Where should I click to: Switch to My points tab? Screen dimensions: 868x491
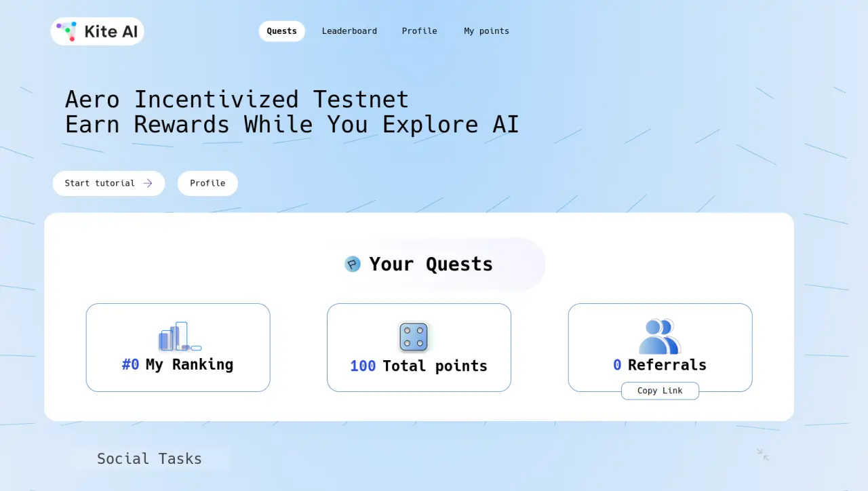coord(486,31)
